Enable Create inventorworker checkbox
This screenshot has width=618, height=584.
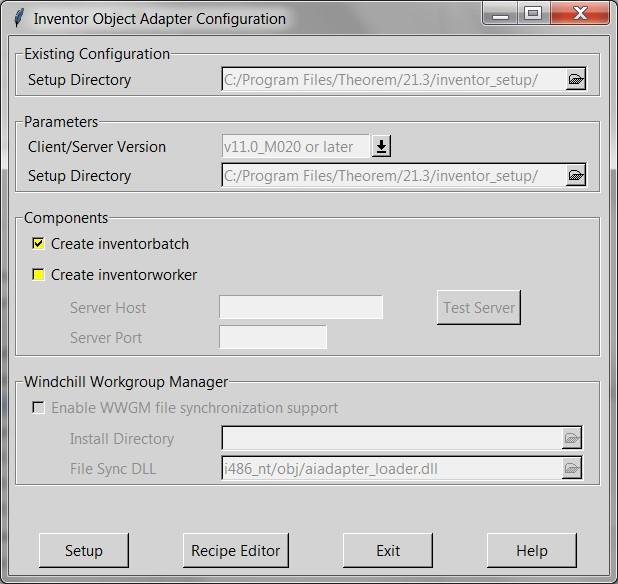(x=38, y=274)
